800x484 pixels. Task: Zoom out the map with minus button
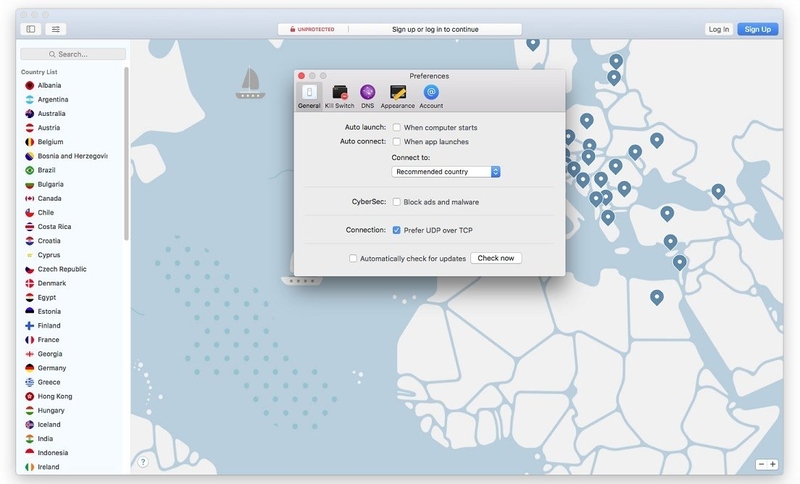click(761, 464)
